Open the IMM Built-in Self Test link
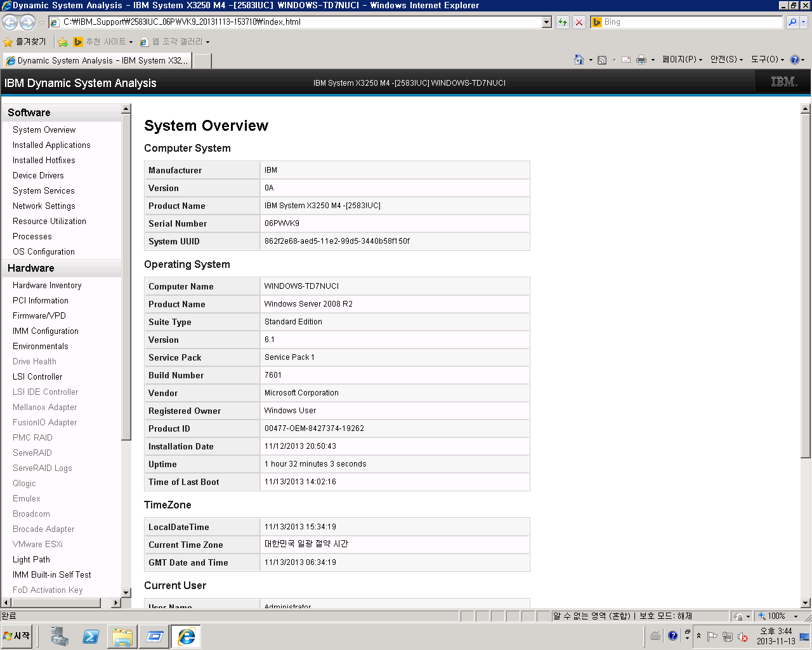 coord(52,575)
